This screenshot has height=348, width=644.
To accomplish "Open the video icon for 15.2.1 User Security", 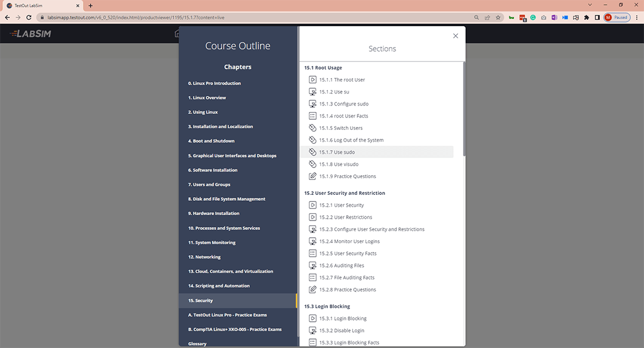I will (312, 204).
